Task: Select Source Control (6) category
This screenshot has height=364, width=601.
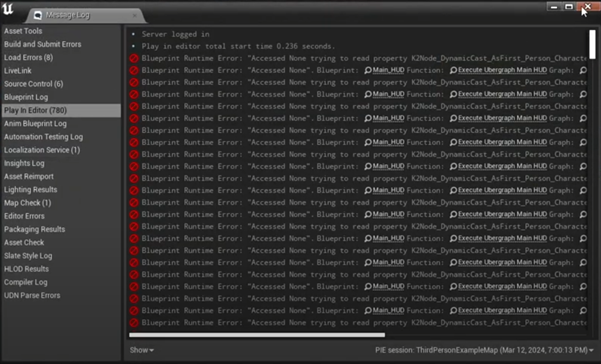Action: coord(33,84)
